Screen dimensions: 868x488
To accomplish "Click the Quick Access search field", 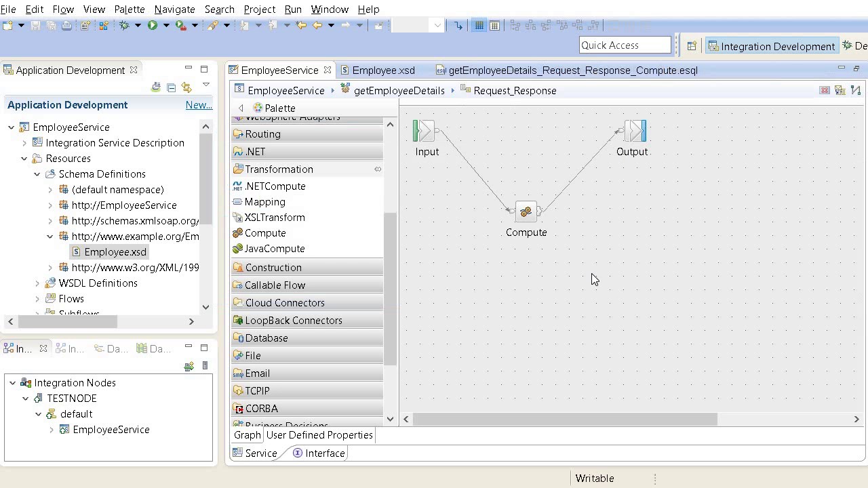I will pos(625,45).
